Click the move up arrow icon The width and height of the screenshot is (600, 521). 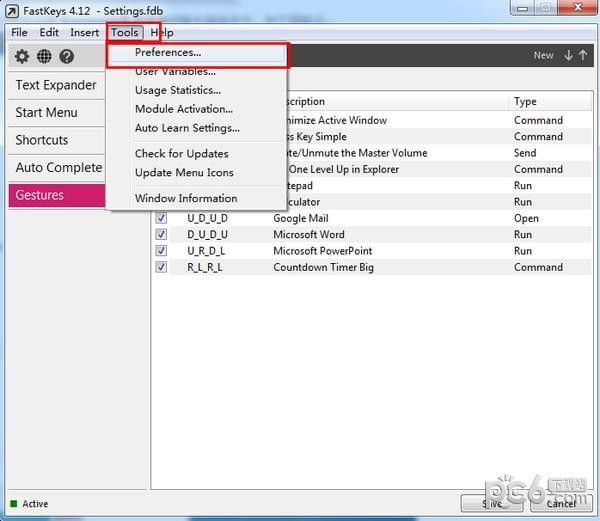[x=584, y=56]
